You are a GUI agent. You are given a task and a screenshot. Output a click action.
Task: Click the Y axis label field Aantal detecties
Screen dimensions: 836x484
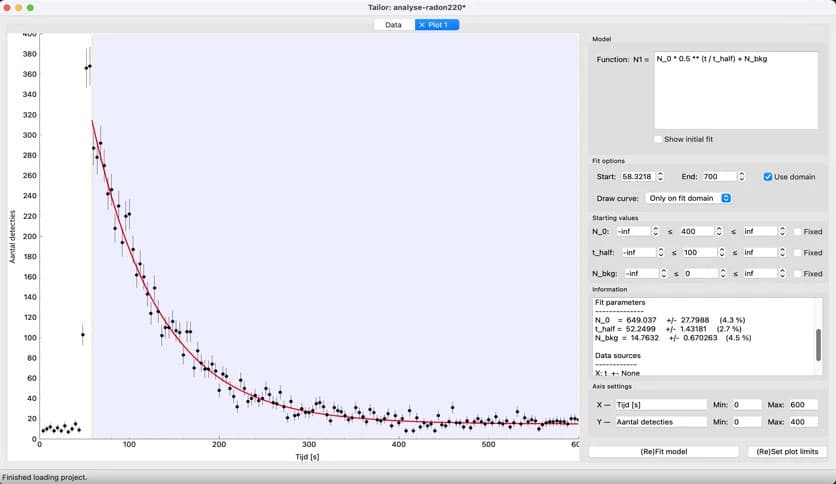click(661, 422)
